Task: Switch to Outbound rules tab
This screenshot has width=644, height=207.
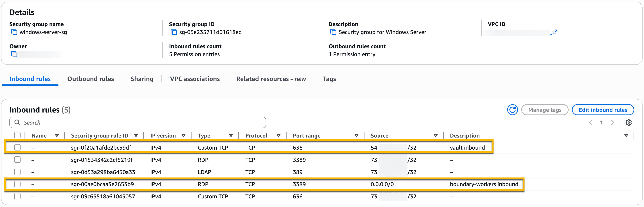Action: tap(91, 79)
